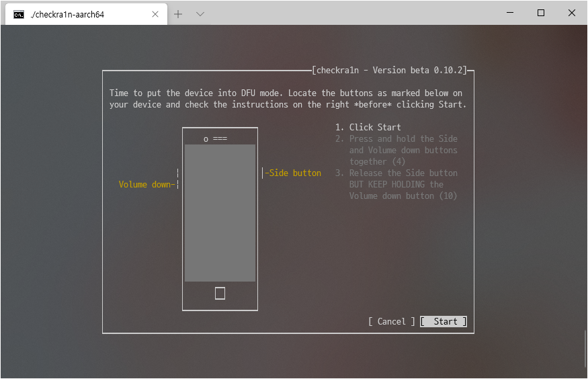Click the gray phone screen in diagram

[220, 213]
